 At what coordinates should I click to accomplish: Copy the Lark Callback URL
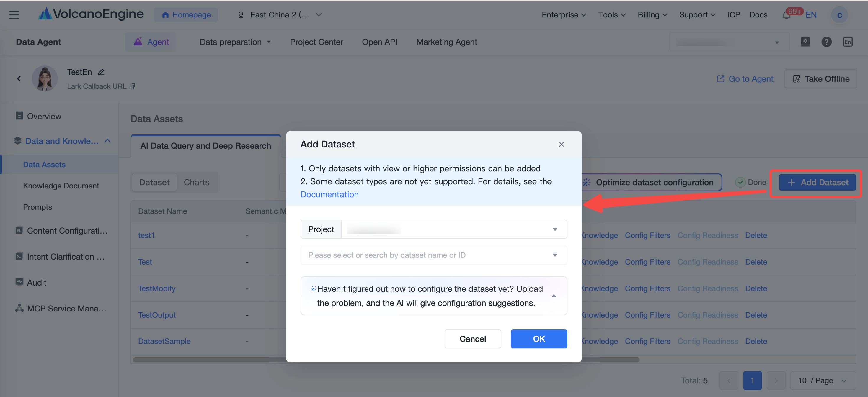(133, 86)
